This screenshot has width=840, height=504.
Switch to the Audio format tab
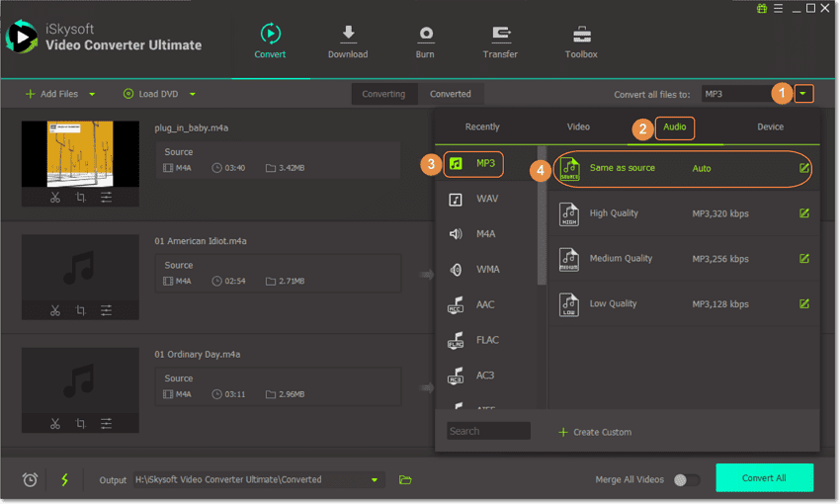(674, 127)
